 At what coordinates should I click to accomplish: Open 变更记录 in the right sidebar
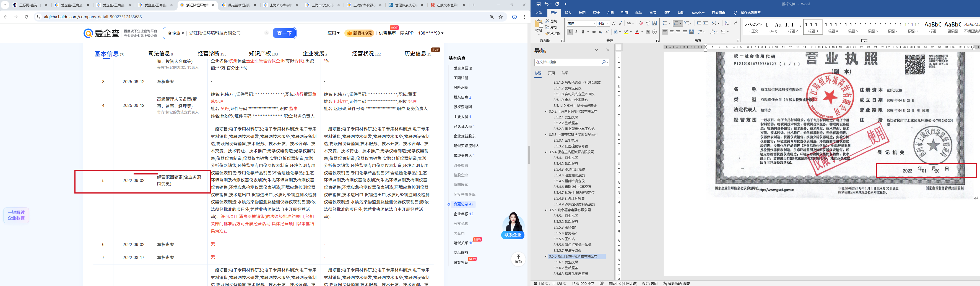[x=461, y=204]
